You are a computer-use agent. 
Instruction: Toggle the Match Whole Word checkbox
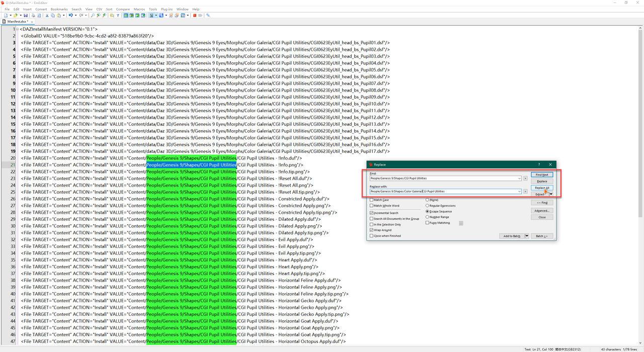371,206
